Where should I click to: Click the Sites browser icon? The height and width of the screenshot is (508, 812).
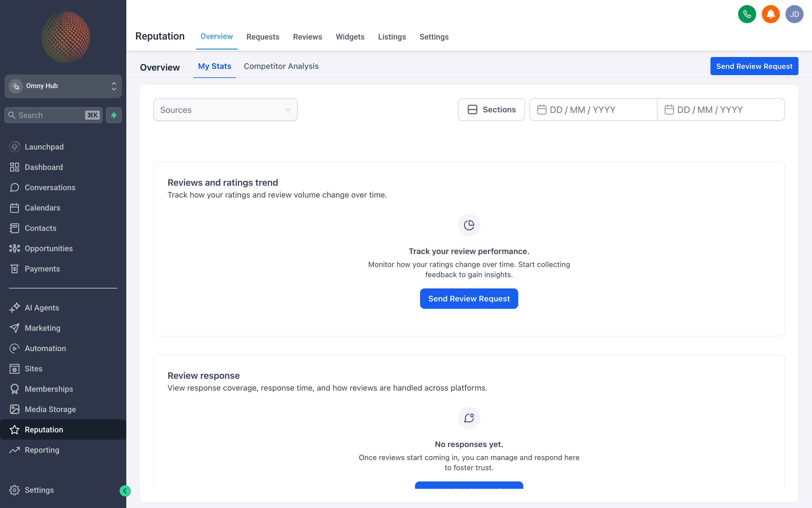click(14, 369)
